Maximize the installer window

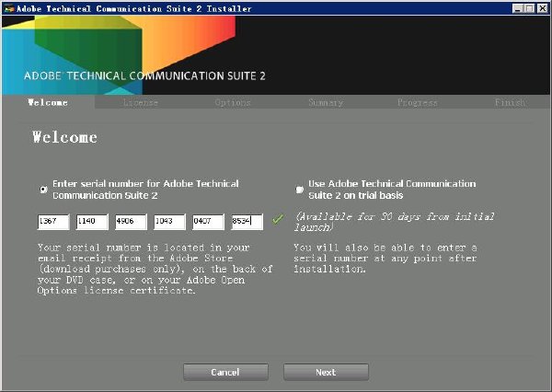pos(529,8)
